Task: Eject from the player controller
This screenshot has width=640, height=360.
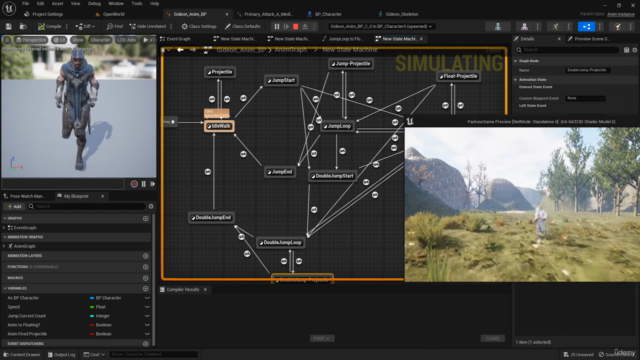Action: 305,27
